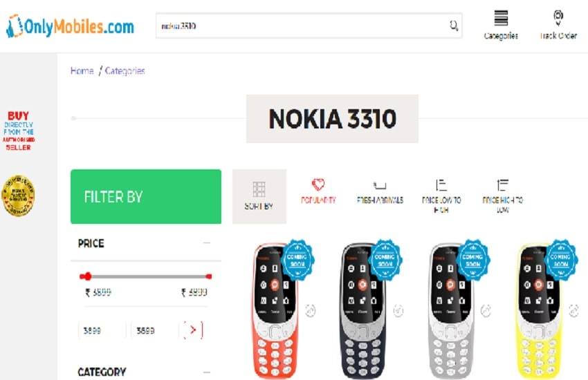
Task: Sort by Popularity heart icon
Action: pos(318,184)
